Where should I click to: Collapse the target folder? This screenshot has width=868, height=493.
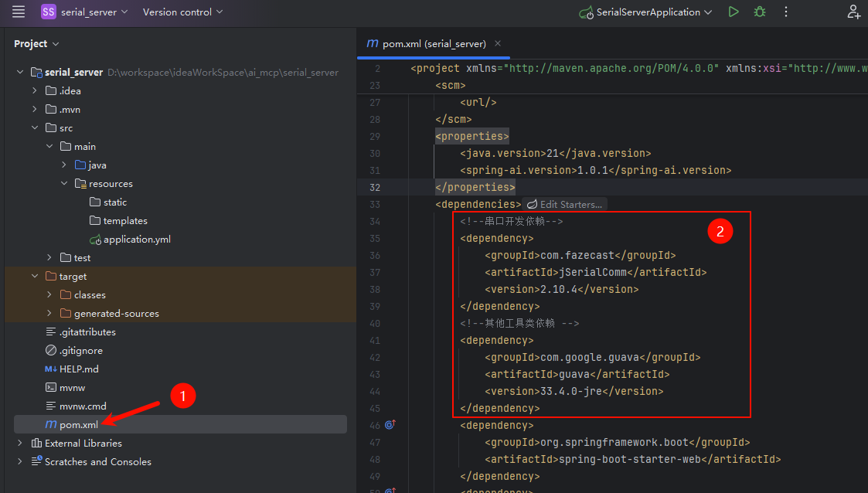(x=34, y=276)
